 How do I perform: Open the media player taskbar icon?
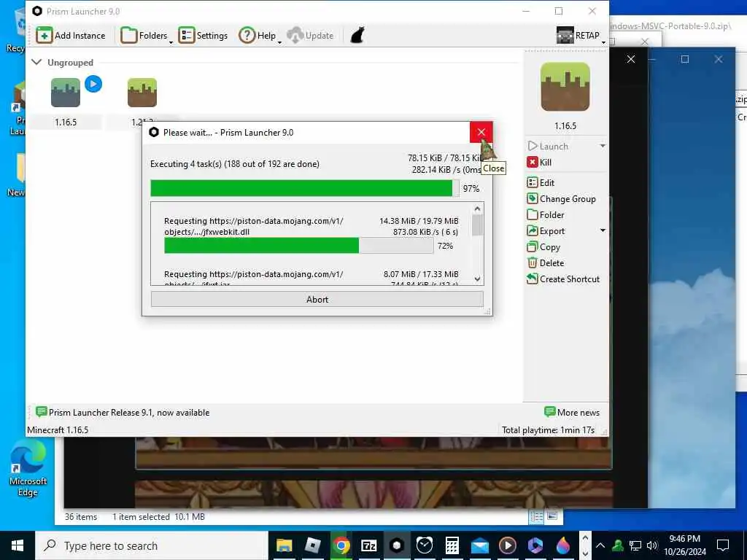[x=508, y=545]
